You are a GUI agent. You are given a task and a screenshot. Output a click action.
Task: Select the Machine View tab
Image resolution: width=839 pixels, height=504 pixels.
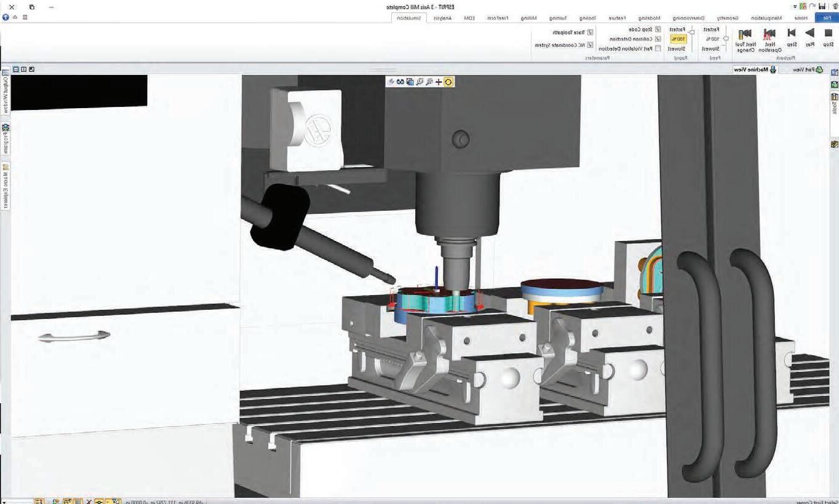[755, 69]
